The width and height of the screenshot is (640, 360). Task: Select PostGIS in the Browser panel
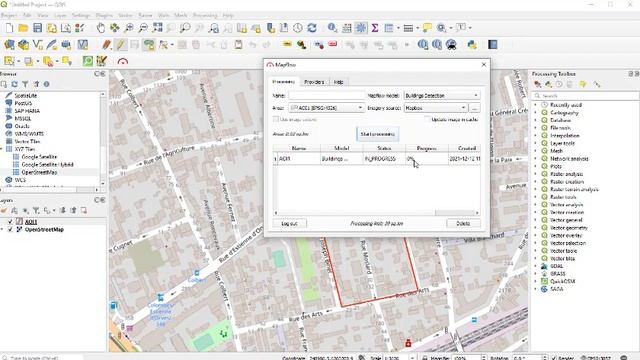[23, 103]
